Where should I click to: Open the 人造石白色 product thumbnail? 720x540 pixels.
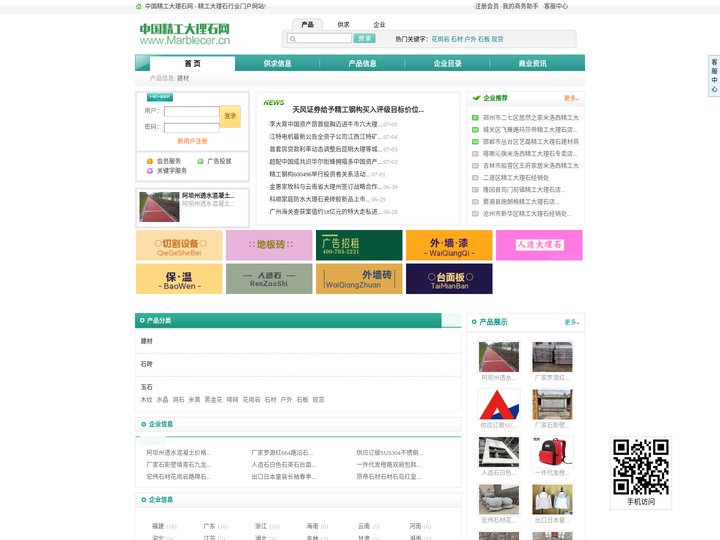coord(499,452)
